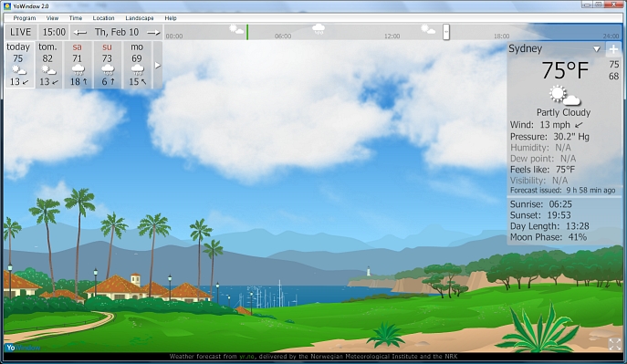The height and width of the screenshot is (364, 627).
Task: Select Saturday forecast with rain icon
Action: [78, 65]
